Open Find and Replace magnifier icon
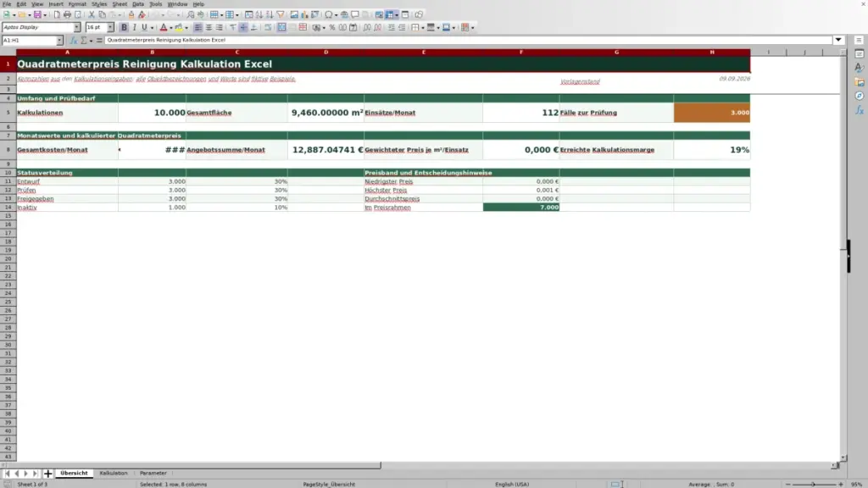Screen dimensions: 868x488 (191, 15)
